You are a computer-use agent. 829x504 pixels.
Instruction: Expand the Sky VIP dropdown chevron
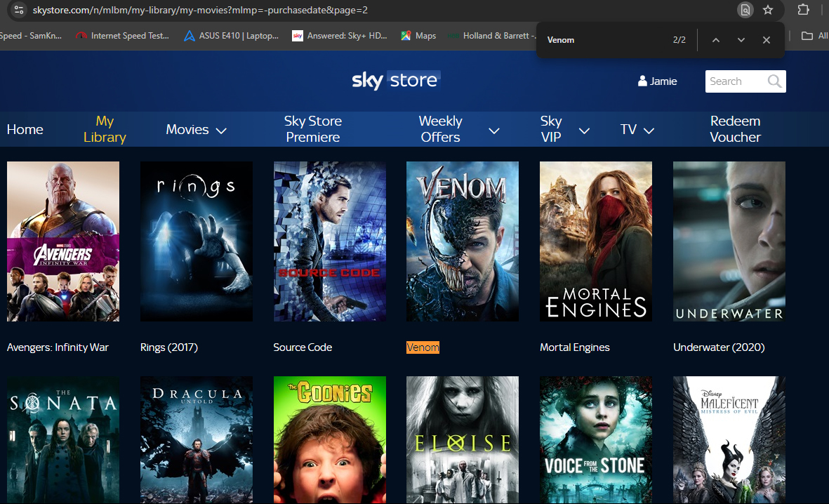584,131
